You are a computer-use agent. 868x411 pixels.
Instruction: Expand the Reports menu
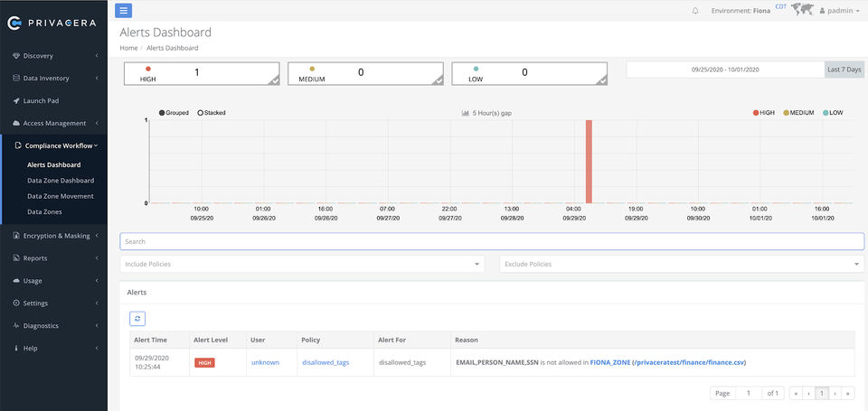pos(53,258)
